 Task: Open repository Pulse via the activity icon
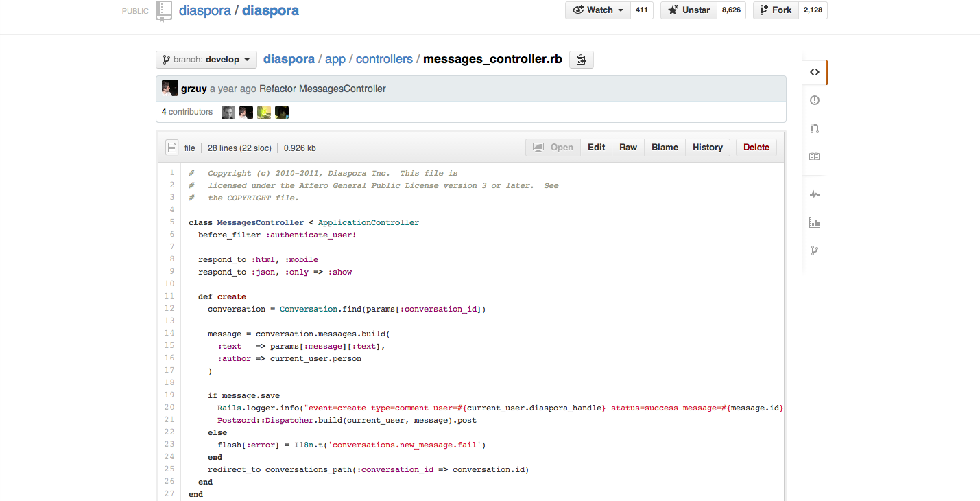click(x=814, y=194)
